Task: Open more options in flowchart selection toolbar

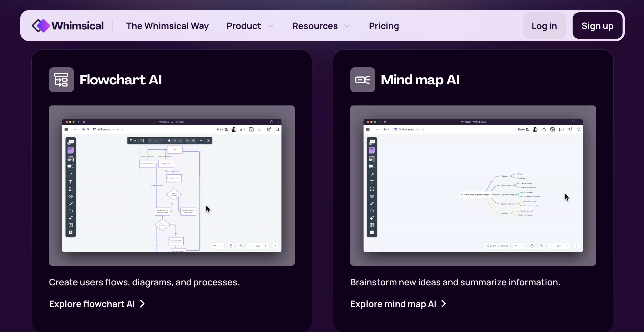Action: click(x=201, y=141)
